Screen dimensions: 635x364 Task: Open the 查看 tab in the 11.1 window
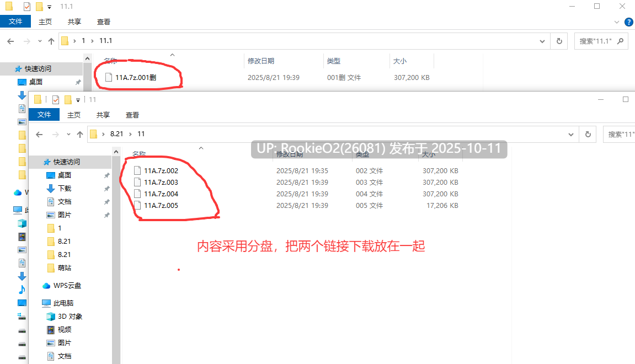[103, 22]
